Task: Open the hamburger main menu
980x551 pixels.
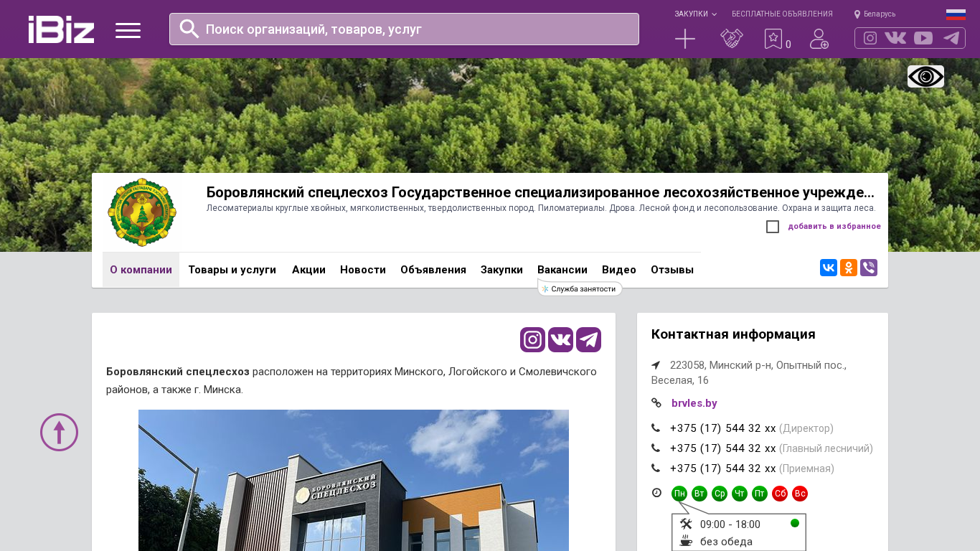Action: [x=128, y=30]
